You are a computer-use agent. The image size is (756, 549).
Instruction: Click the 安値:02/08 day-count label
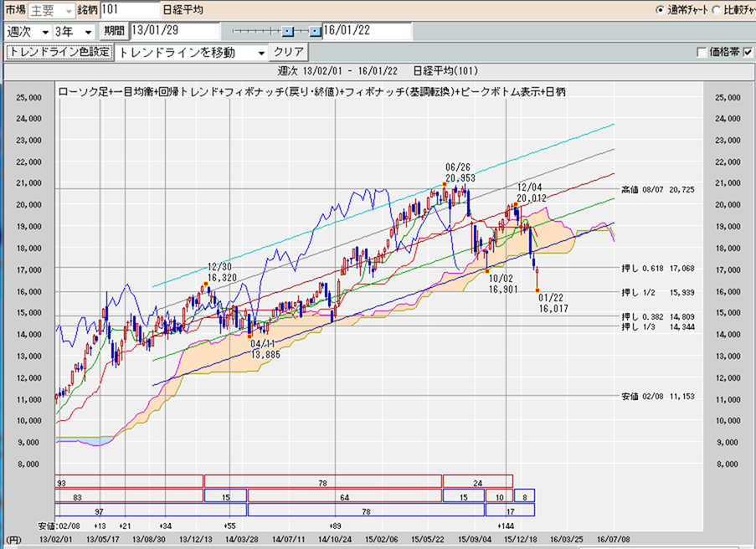[59, 526]
